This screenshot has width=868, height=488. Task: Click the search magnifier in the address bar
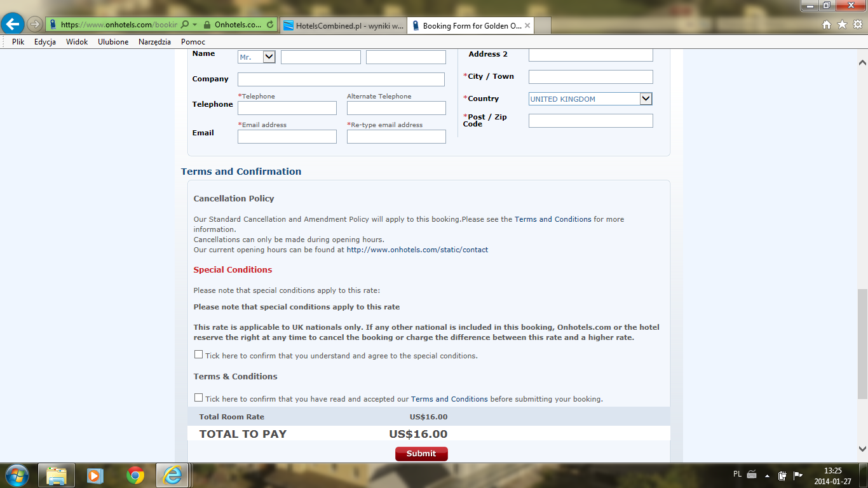184,25
